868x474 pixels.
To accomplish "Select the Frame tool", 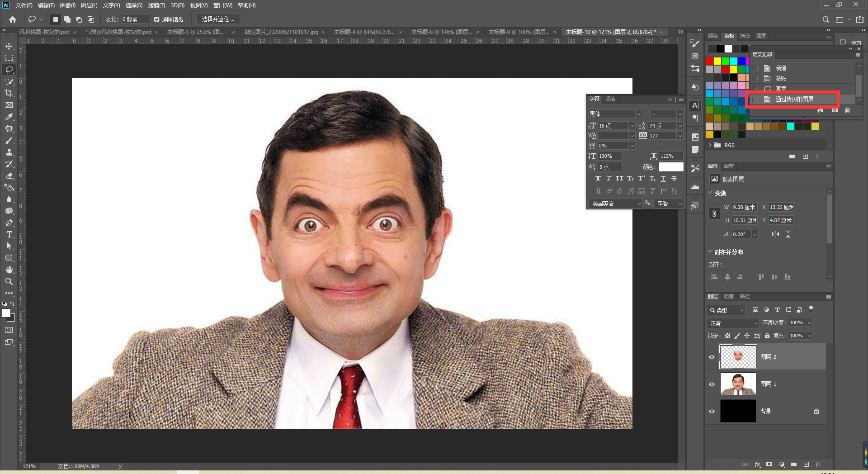I will [9, 105].
